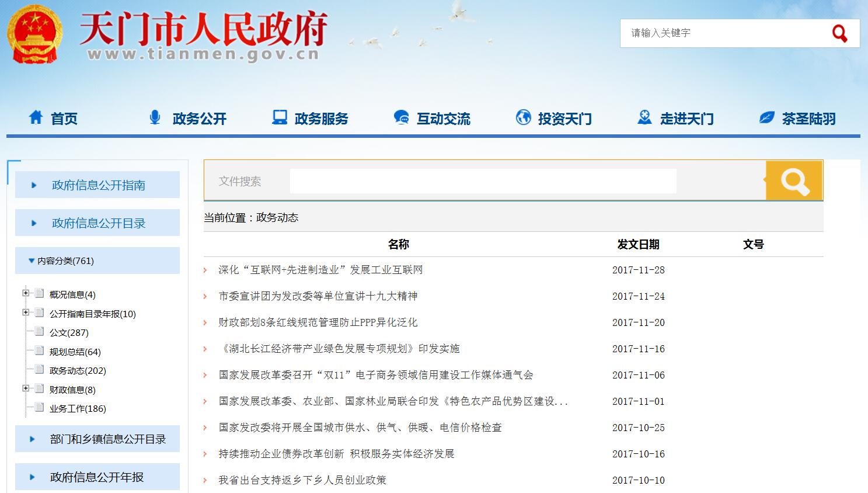Screen dimensions: 868x493
Task: Click the chat bubble icon beside 互动交流
Action: click(x=401, y=117)
